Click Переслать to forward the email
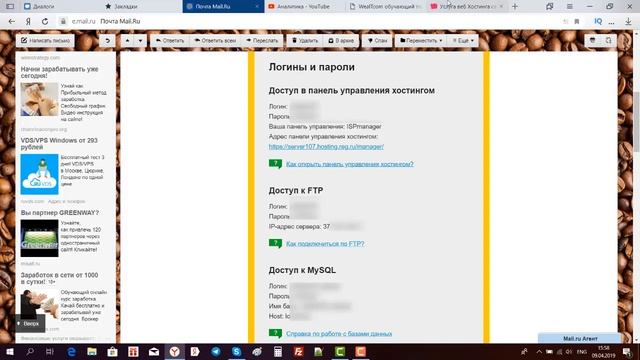 pyautogui.click(x=262, y=40)
